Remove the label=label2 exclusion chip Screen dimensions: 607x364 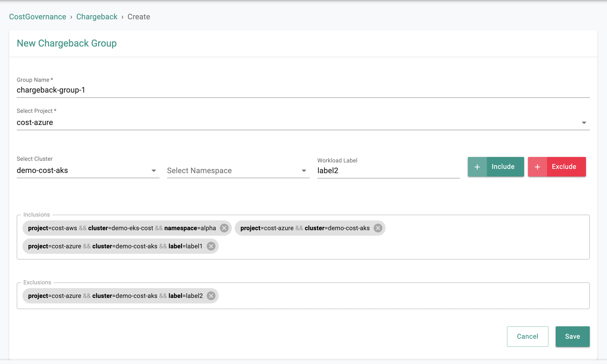211,296
